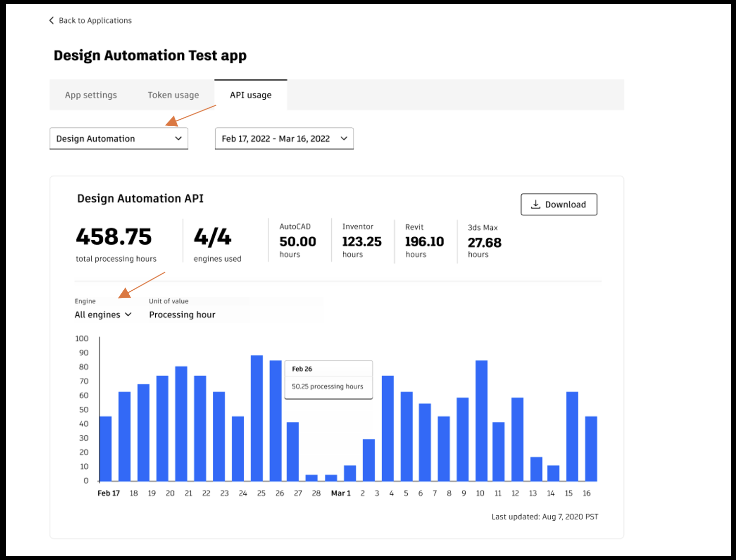Click the Download button
736x560 pixels.
[559, 204]
